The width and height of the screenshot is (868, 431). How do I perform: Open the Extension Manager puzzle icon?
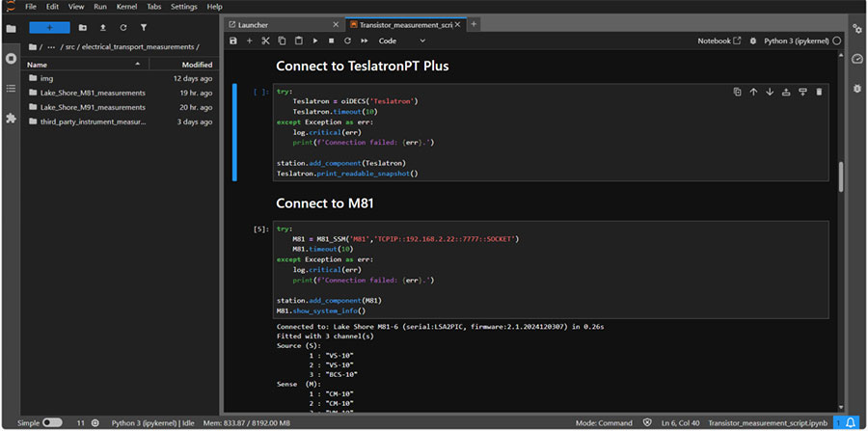(x=11, y=118)
